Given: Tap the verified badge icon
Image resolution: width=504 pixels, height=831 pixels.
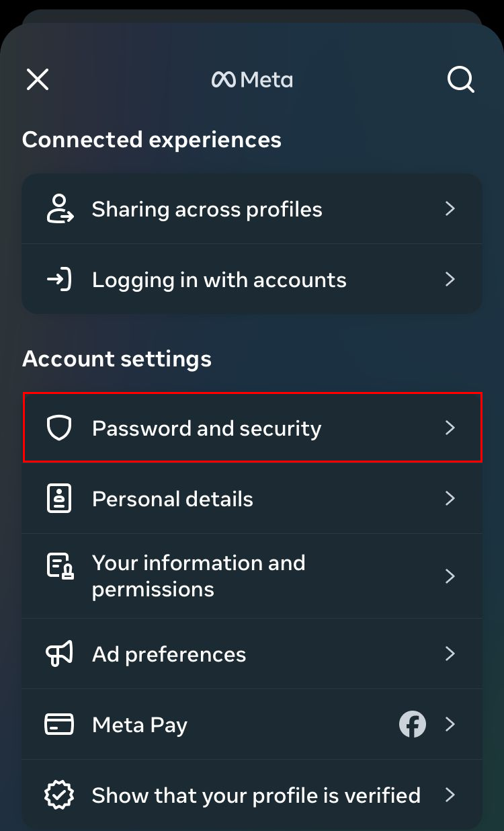Looking at the screenshot, I should (x=59, y=795).
